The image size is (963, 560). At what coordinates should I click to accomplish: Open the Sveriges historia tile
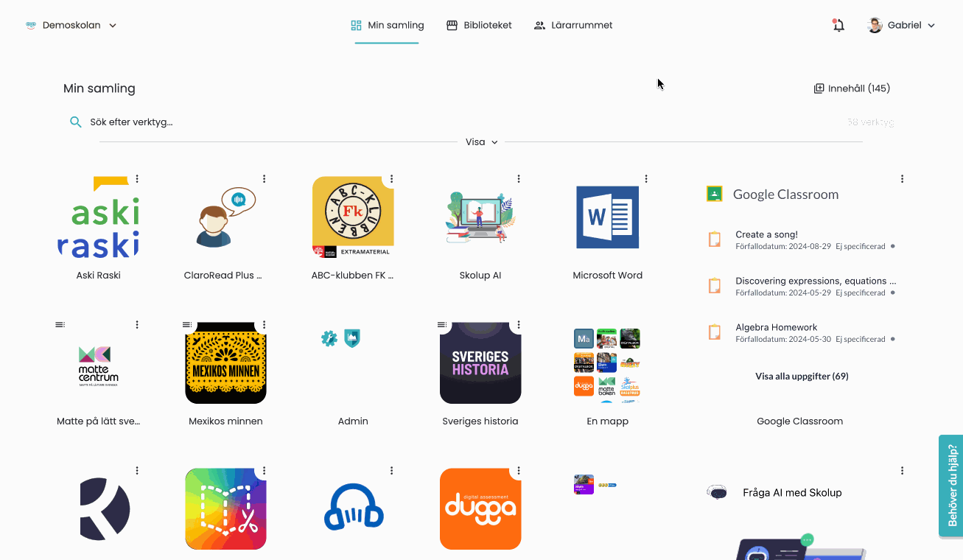click(x=480, y=363)
